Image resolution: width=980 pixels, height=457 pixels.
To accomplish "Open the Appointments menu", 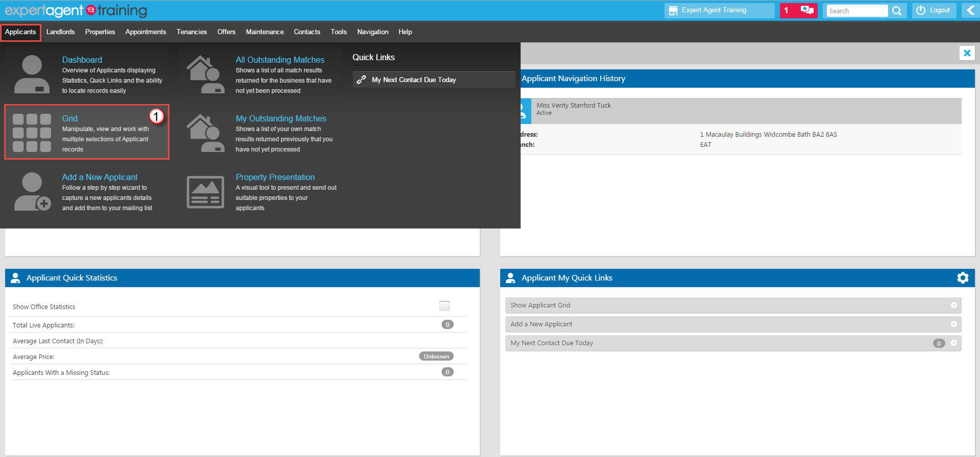I will tap(145, 32).
